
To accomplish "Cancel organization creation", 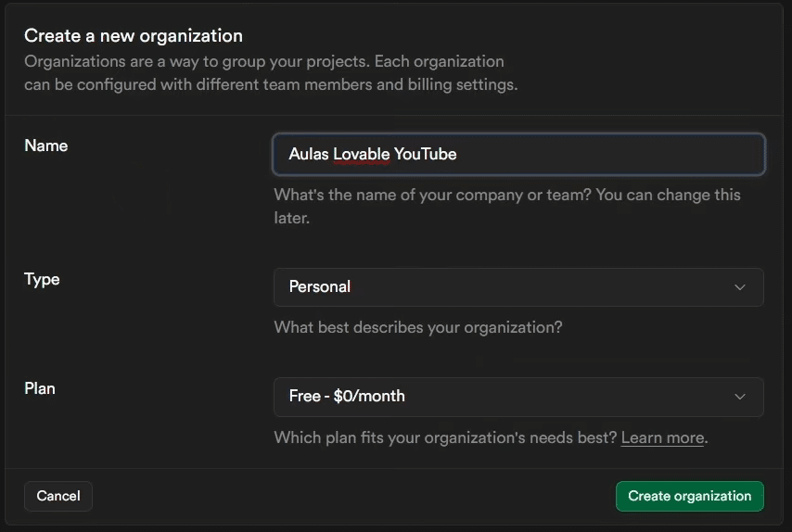I will [58, 496].
